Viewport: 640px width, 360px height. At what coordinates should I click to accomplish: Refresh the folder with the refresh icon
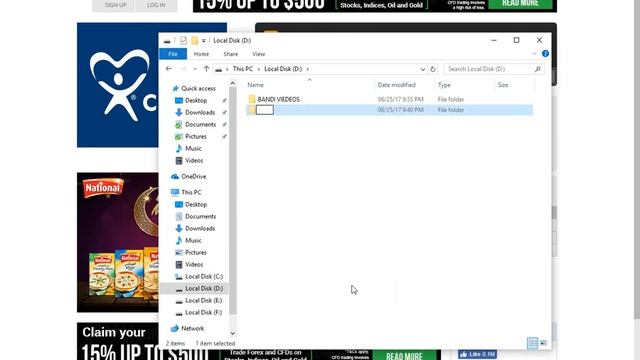[x=433, y=69]
